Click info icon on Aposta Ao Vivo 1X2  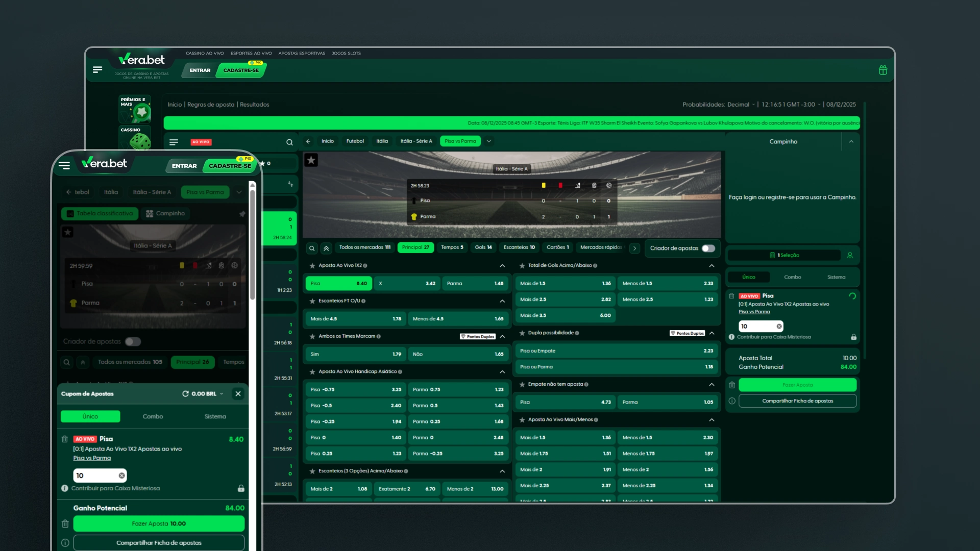(x=365, y=266)
